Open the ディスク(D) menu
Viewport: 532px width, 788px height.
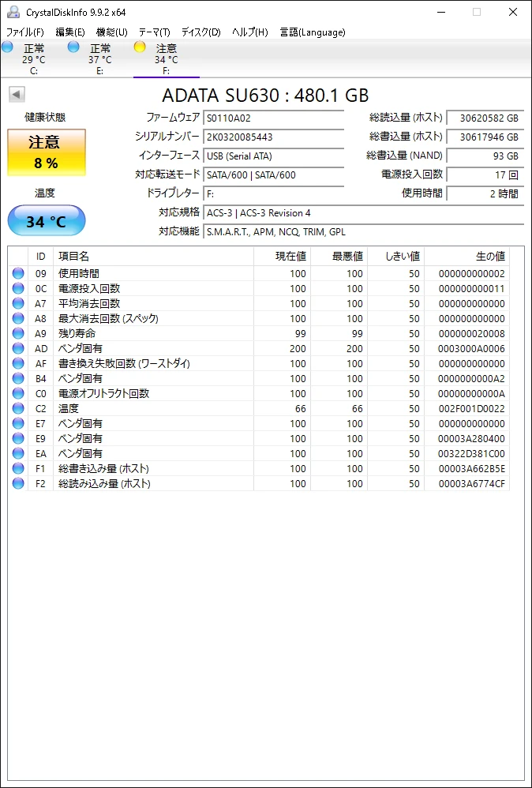tap(200, 32)
